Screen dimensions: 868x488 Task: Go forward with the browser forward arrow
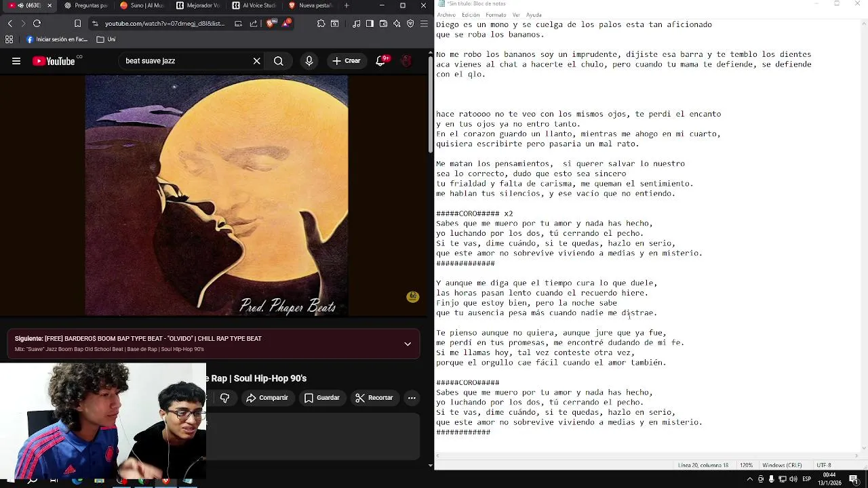(23, 24)
